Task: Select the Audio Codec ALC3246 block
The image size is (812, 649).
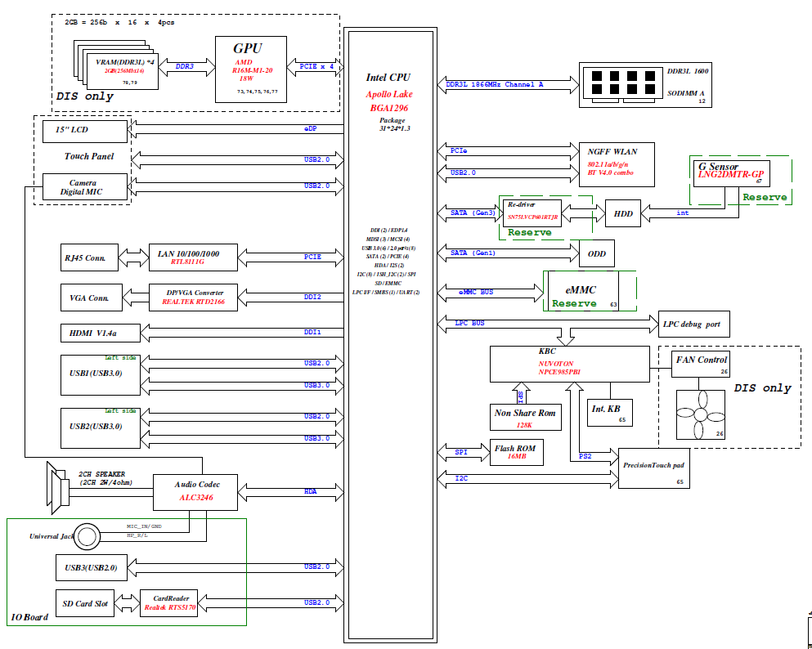Action: [184, 490]
